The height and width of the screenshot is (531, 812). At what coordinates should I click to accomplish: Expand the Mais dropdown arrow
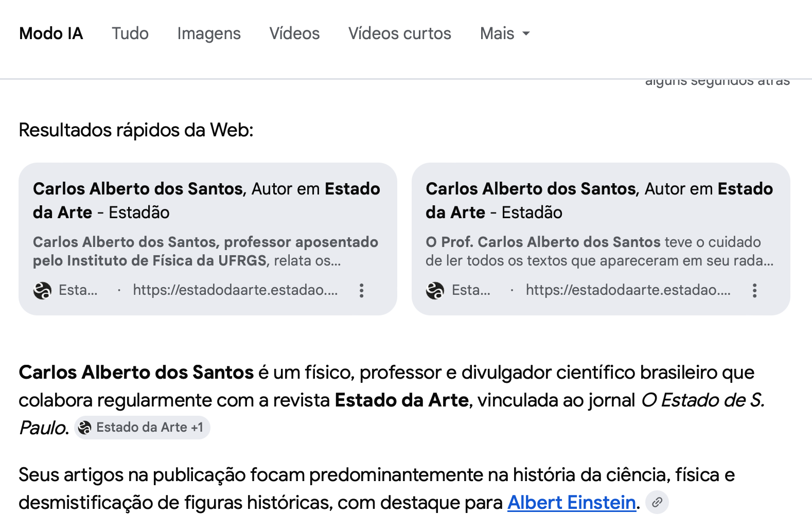(526, 34)
